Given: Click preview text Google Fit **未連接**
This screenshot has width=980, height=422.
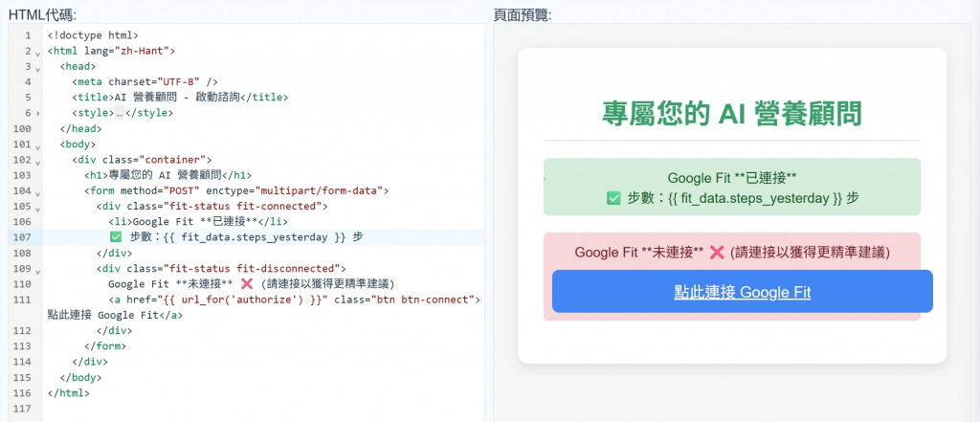Looking at the screenshot, I should point(639,253).
